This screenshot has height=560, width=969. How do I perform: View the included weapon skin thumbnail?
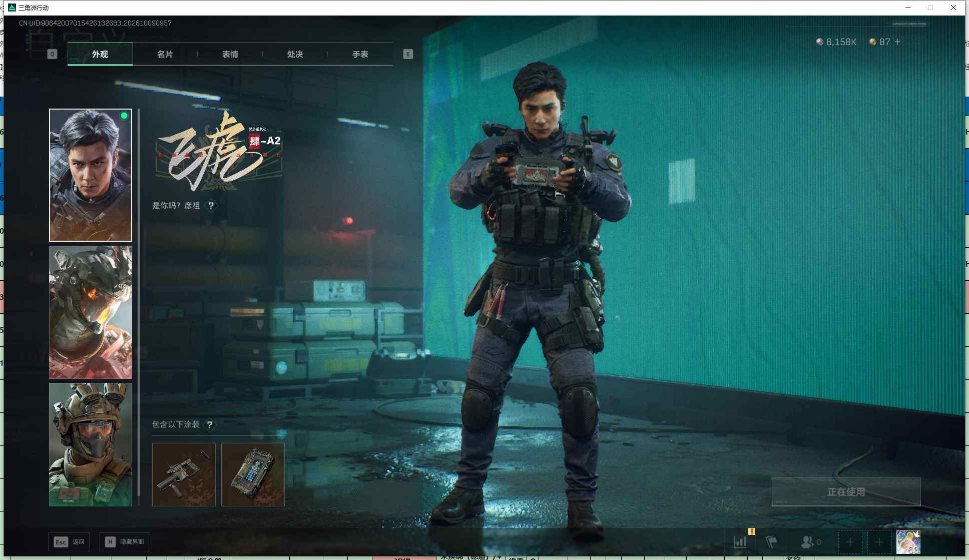click(184, 474)
